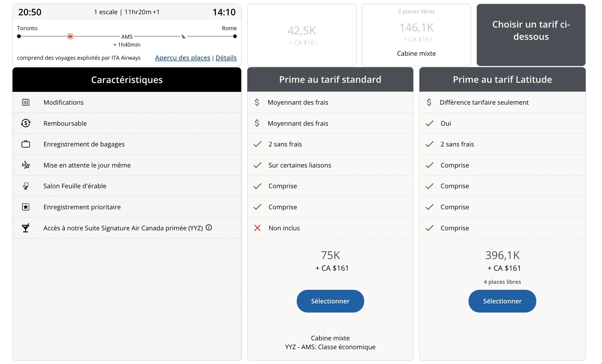The width and height of the screenshot is (602, 364).
Task: Click the checkmark beside Sur certaines liaisons
Action: (257, 165)
